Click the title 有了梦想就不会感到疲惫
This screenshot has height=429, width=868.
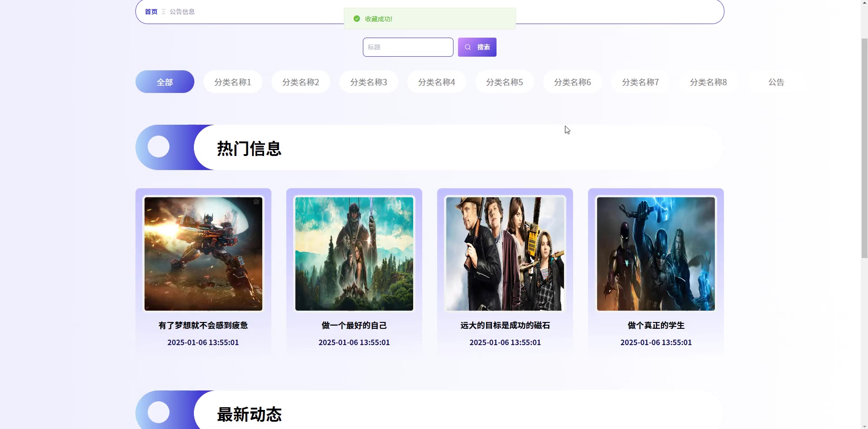click(203, 325)
